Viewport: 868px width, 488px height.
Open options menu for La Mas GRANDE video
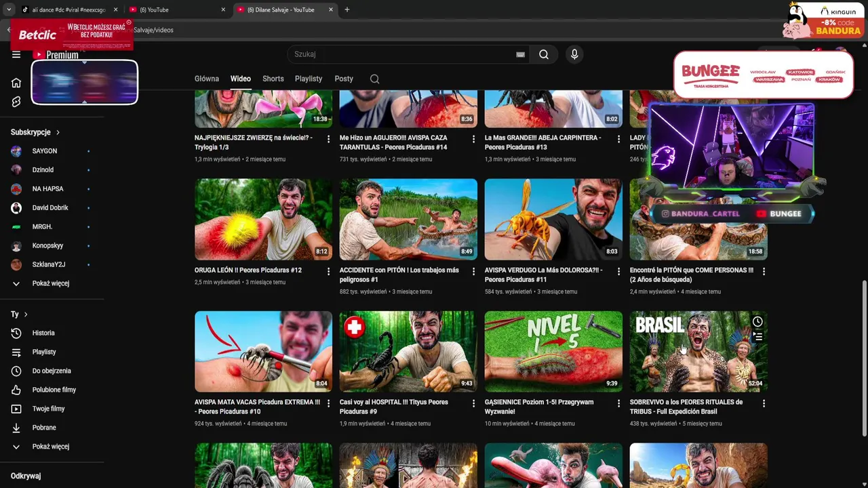click(618, 139)
